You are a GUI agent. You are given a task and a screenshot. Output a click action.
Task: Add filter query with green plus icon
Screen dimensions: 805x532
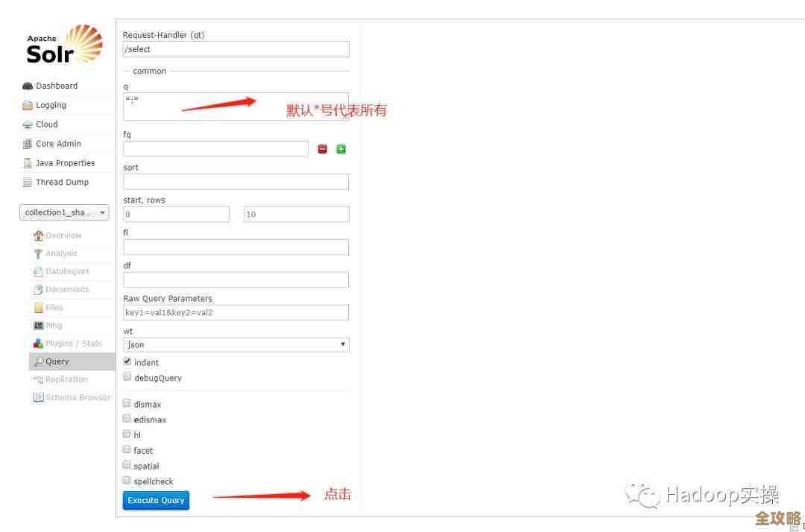click(x=341, y=149)
